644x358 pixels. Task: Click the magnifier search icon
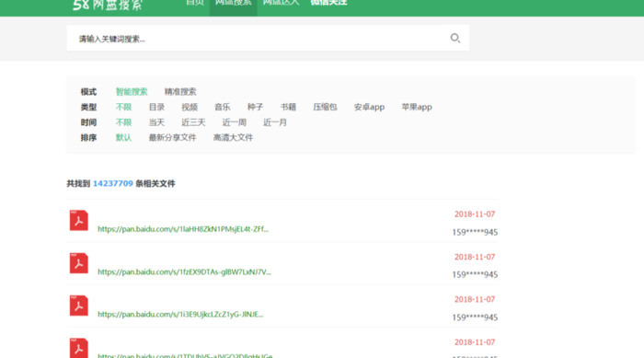pyautogui.click(x=454, y=38)
